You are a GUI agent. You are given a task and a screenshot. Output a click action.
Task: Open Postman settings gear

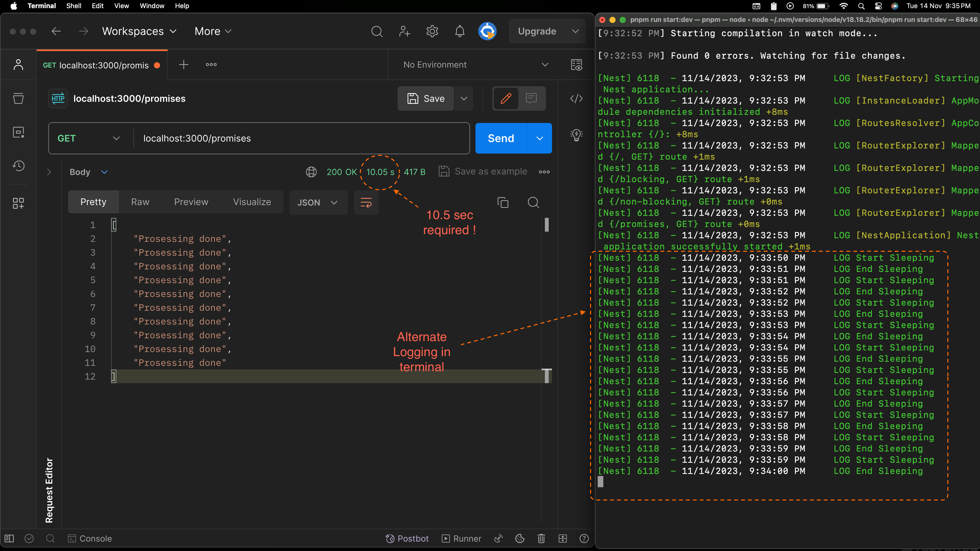pos(432,31)
